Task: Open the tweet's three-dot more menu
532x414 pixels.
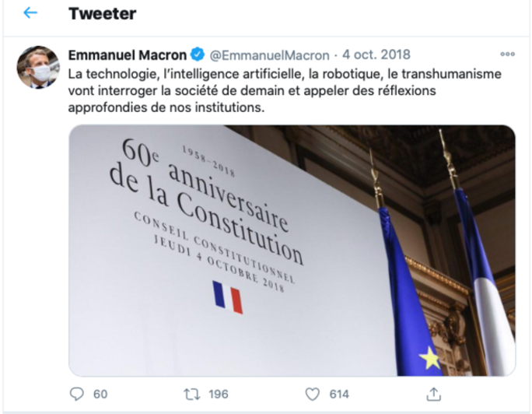Action: [507, 54]
